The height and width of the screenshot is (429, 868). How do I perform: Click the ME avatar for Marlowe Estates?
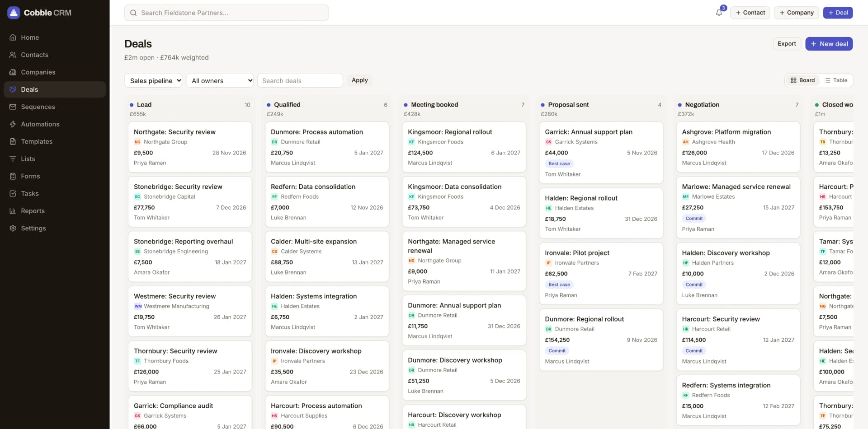(x=685, y=196)
